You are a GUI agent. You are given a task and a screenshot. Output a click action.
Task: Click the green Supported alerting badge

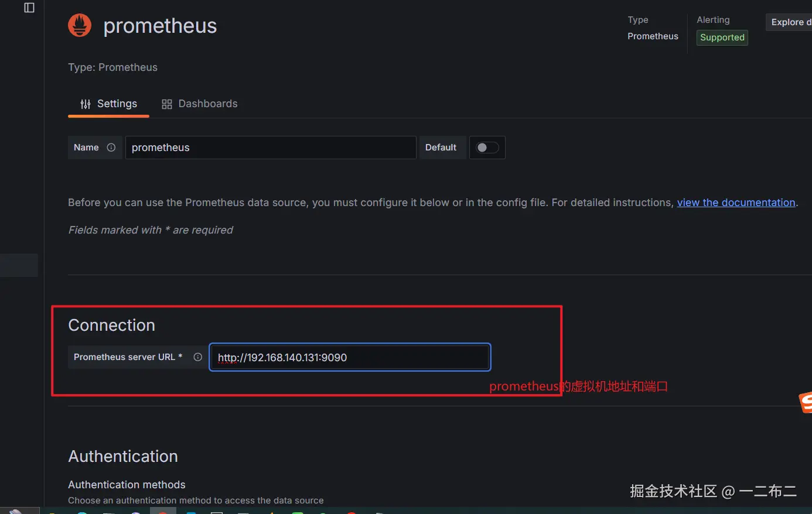coord(722,37)
